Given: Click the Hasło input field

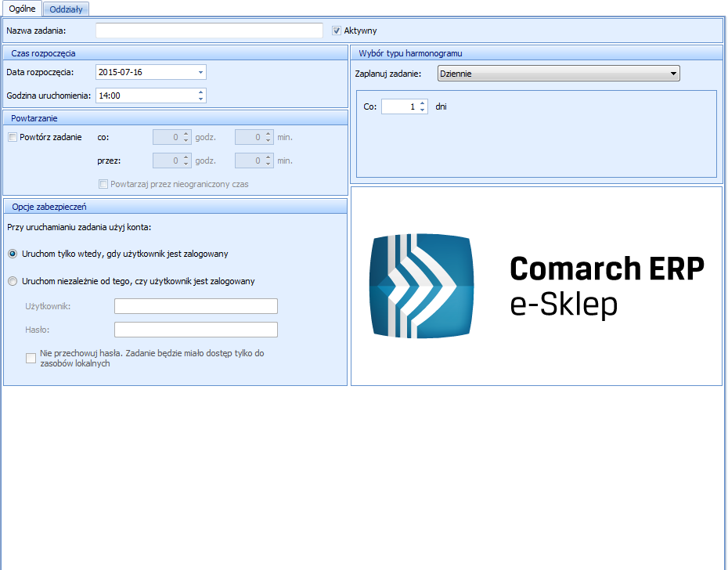Looking at the screenshot, I should 196,330.
